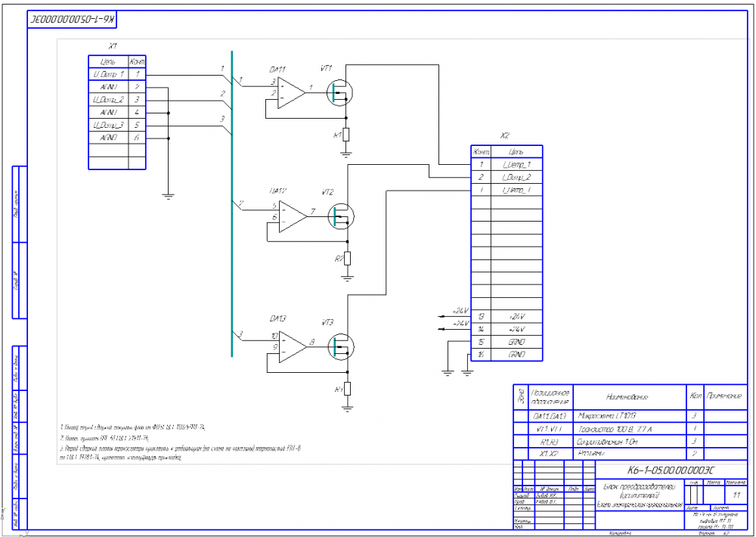This screenshot has height=537, width=756.
Task: Select pin 16 GRND row in X2
Action: click(506, 355)
